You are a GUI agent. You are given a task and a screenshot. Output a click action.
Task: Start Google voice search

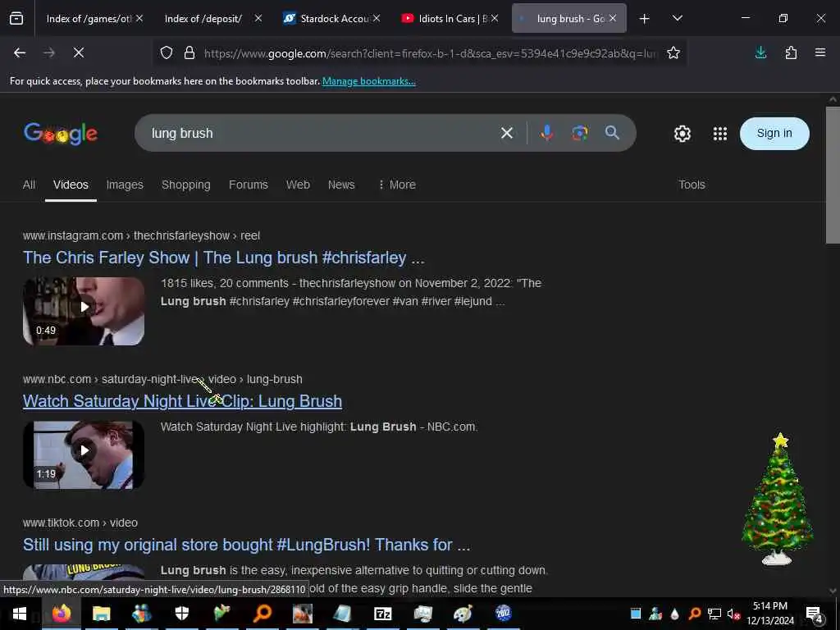pos(547,133)
